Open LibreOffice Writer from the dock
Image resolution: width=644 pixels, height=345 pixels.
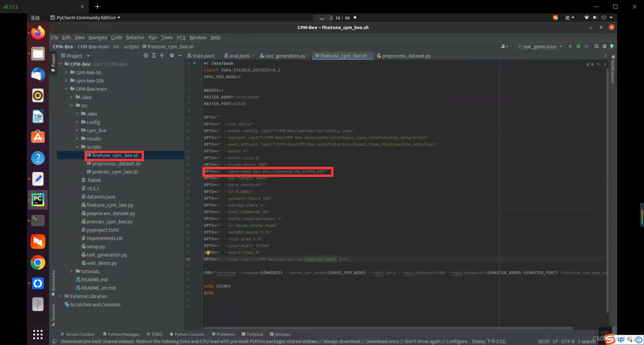(38, 116)
